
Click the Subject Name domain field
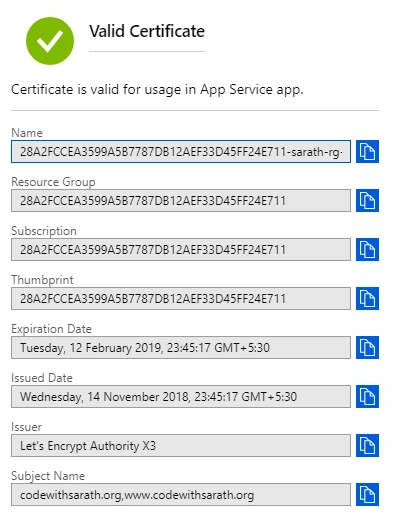coord(181,495)
